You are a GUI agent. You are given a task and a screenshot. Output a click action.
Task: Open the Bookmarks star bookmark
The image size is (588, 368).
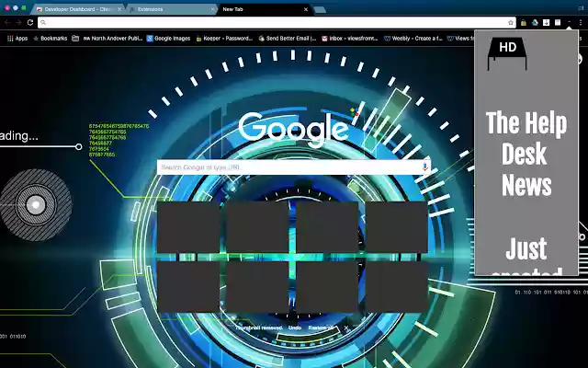[51, 39]
